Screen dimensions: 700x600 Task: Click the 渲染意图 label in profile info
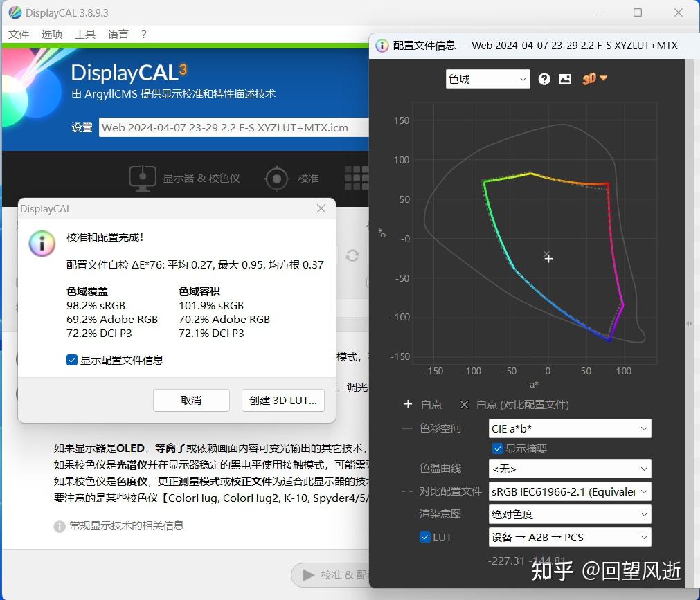coord(440,514)
